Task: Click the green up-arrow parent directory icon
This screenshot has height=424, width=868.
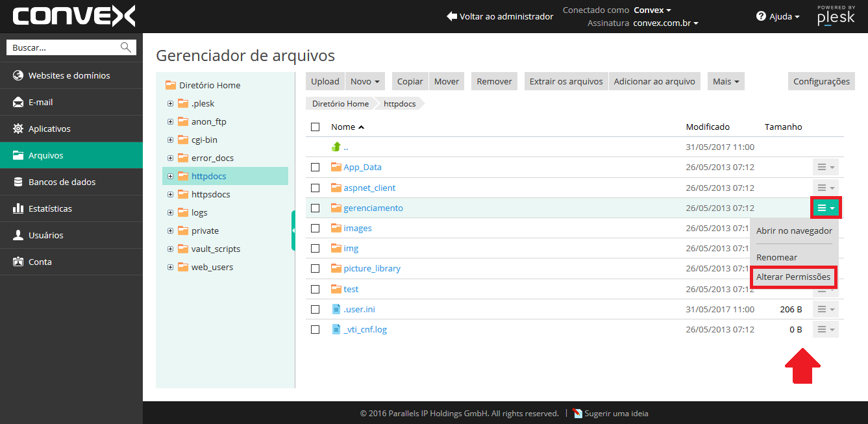Action: 336,147
